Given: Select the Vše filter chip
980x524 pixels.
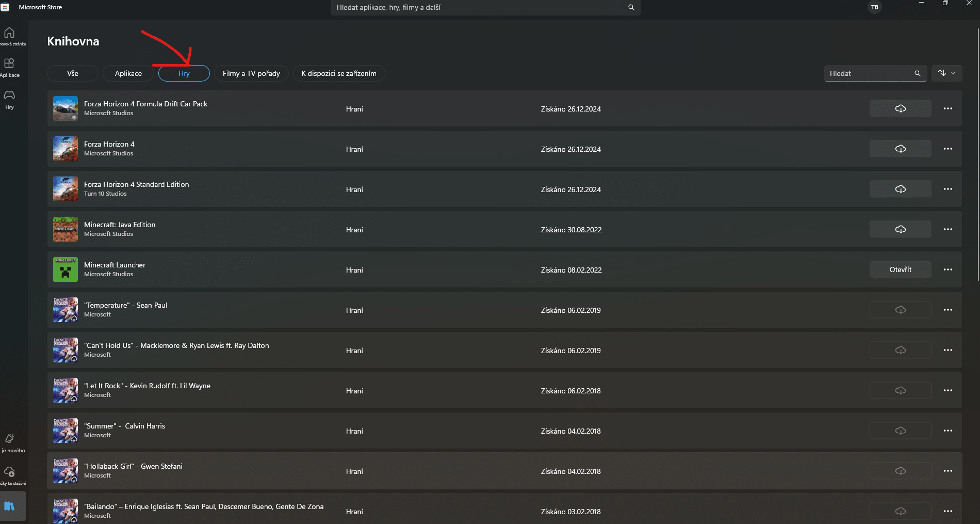Looking at the screenshot, I should pos(73,73).
